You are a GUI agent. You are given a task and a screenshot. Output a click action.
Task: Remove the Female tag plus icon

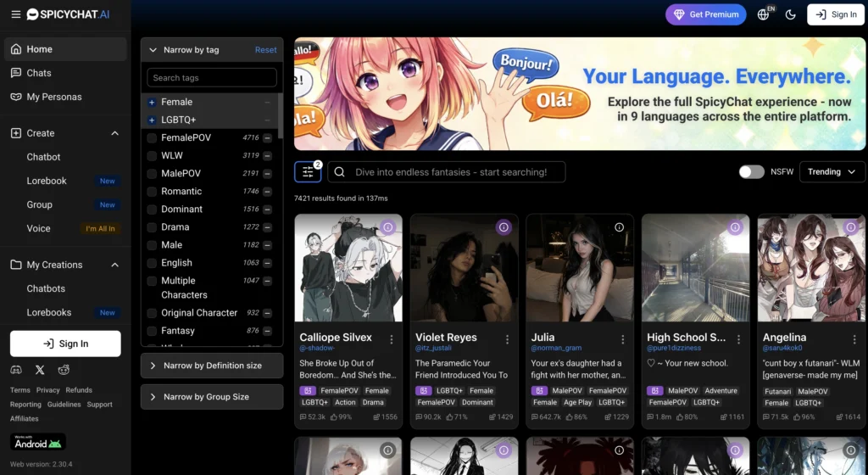click(x=152, y=103)
